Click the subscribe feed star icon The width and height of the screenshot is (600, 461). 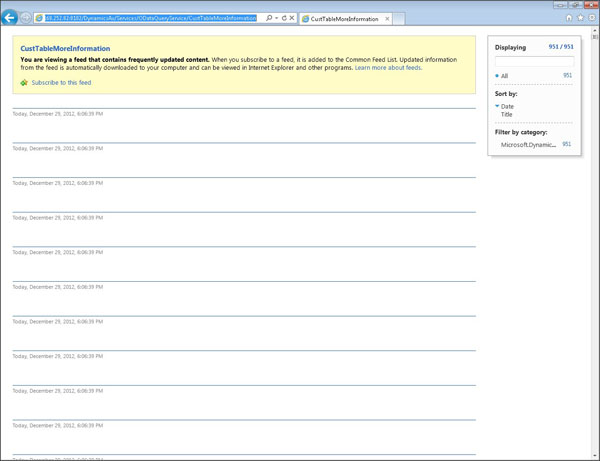[24, 82]
